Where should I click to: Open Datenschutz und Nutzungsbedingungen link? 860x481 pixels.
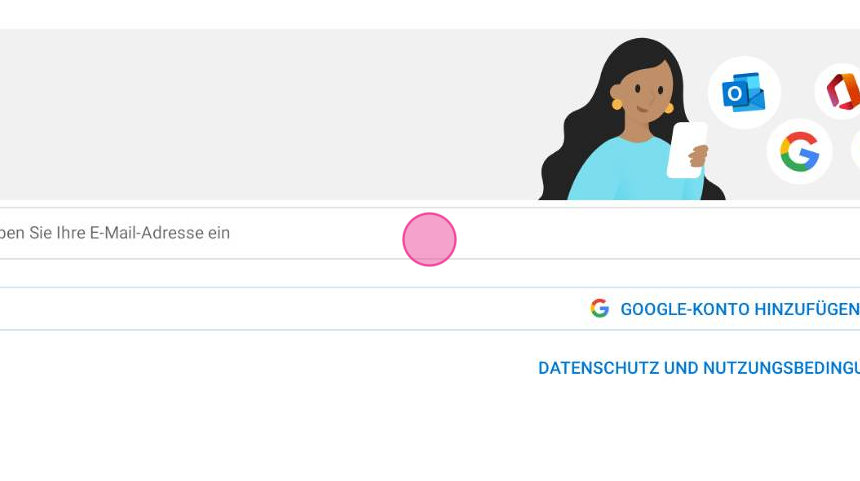click(x=699, y=368)
